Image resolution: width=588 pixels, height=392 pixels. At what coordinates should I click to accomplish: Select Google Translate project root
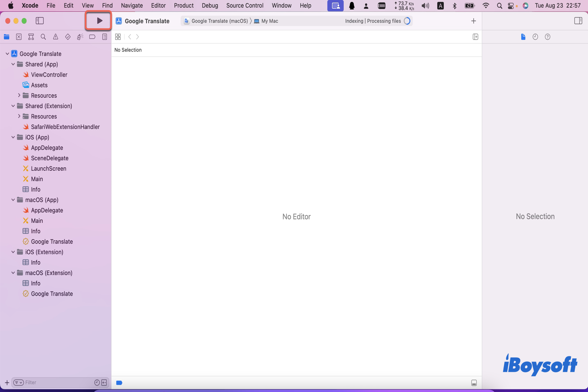pos(40,53)
